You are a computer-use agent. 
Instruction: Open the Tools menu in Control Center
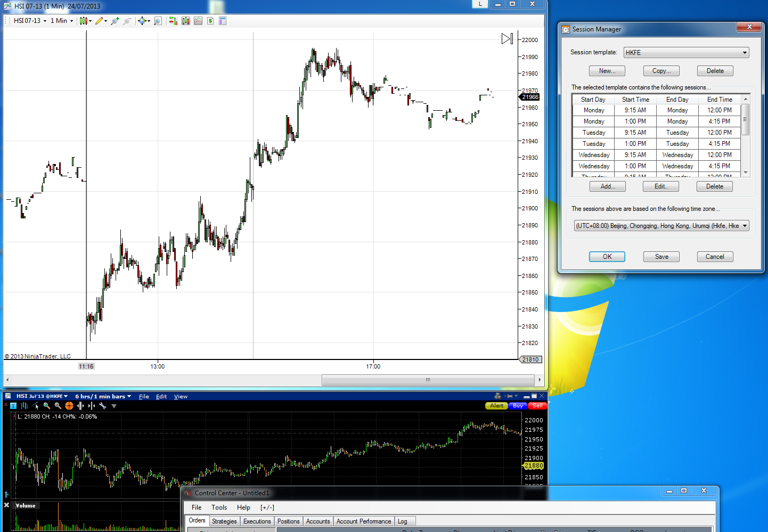219,508
